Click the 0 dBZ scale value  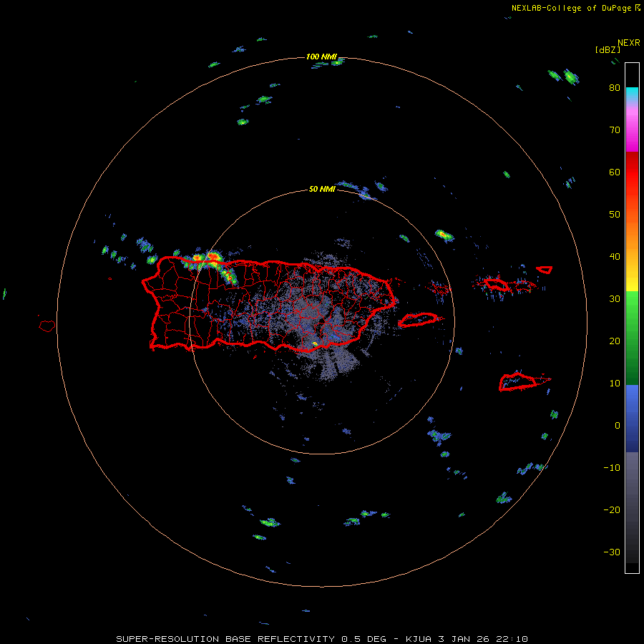[x=618, y=426]
